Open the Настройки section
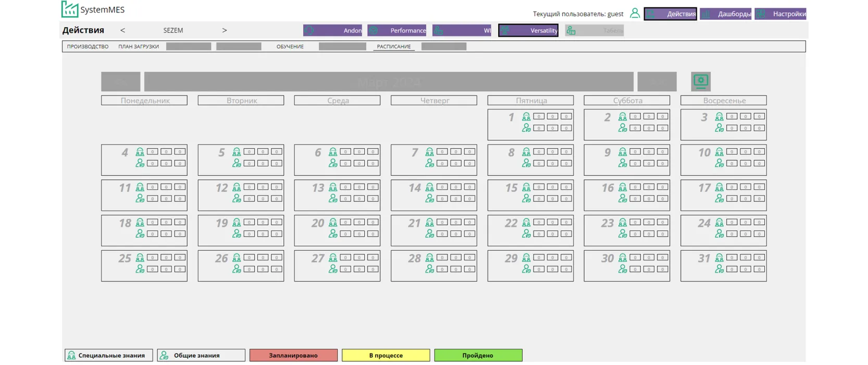The image size is (868, 365). 780,14
